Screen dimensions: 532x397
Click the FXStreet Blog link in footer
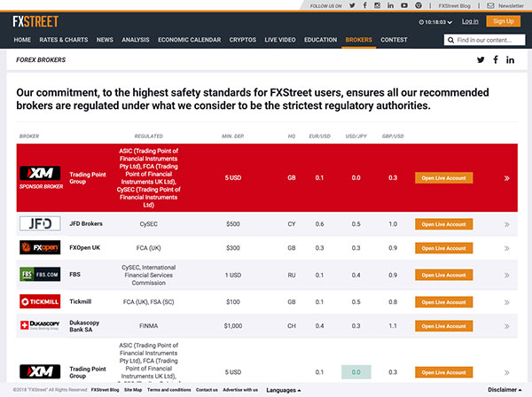click(105, 390)
